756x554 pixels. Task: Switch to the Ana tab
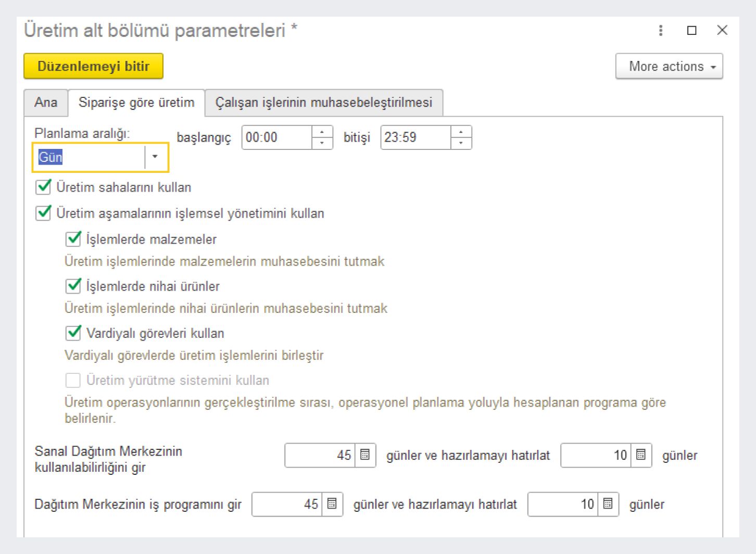coord(46,103)
